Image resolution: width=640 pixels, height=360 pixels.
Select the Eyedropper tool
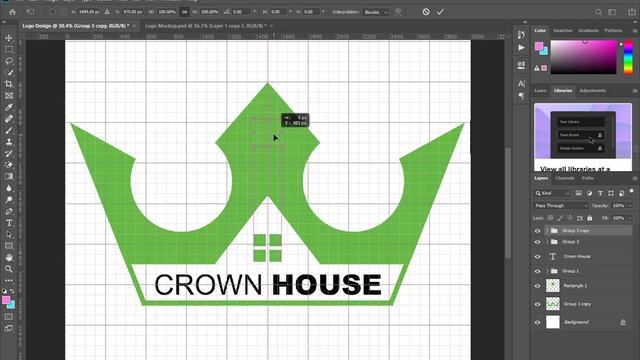(9, 107)
